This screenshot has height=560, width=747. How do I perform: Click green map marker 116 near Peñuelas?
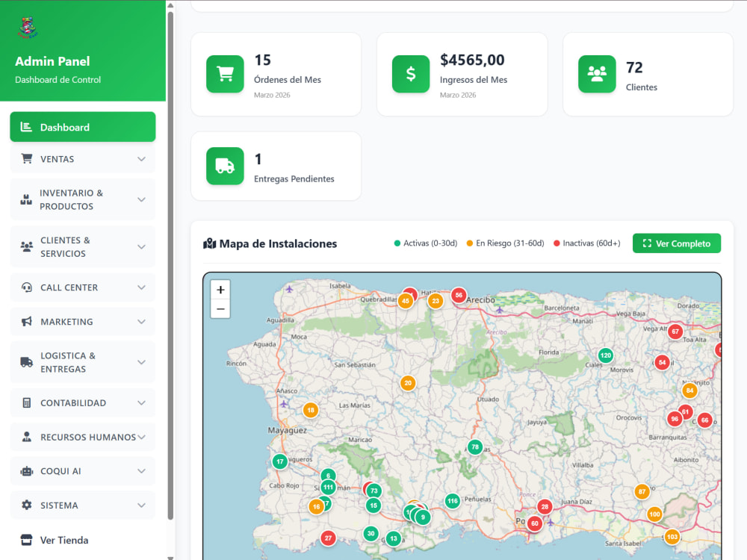pyautogui.click(x=453, y=501)
